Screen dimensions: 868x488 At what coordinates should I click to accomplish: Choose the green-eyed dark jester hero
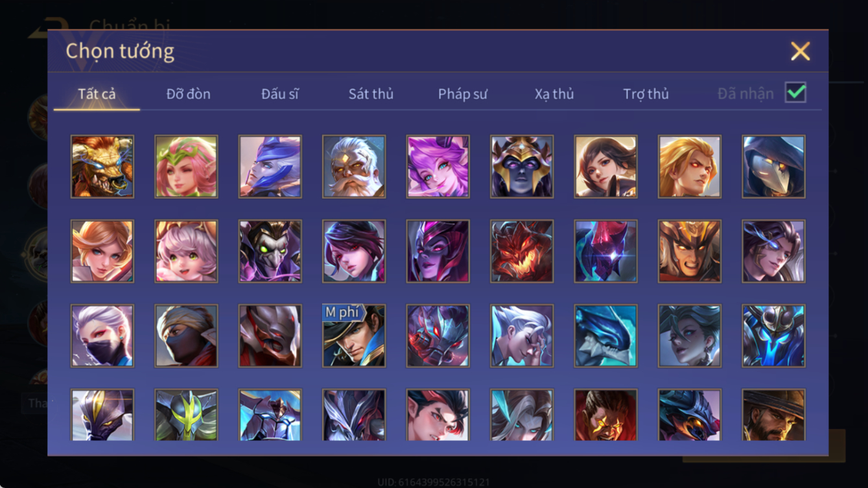pos(270,251)
